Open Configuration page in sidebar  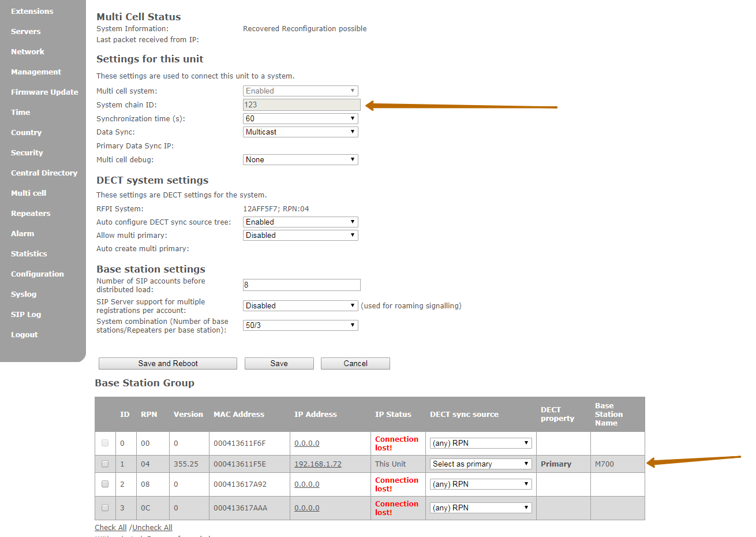coord(38,274)
